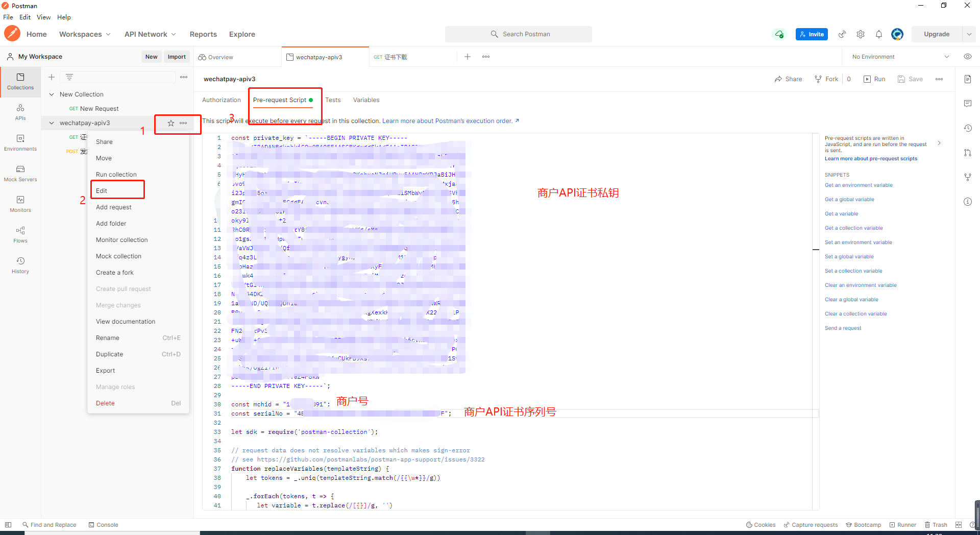Open the No Environment dropdown
980x535 pixels.
pos(900,57)
